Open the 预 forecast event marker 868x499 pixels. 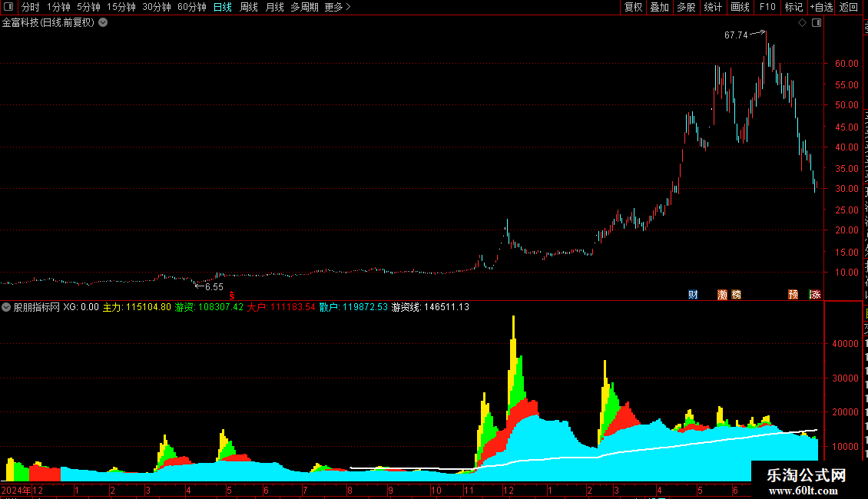(793, 294)
